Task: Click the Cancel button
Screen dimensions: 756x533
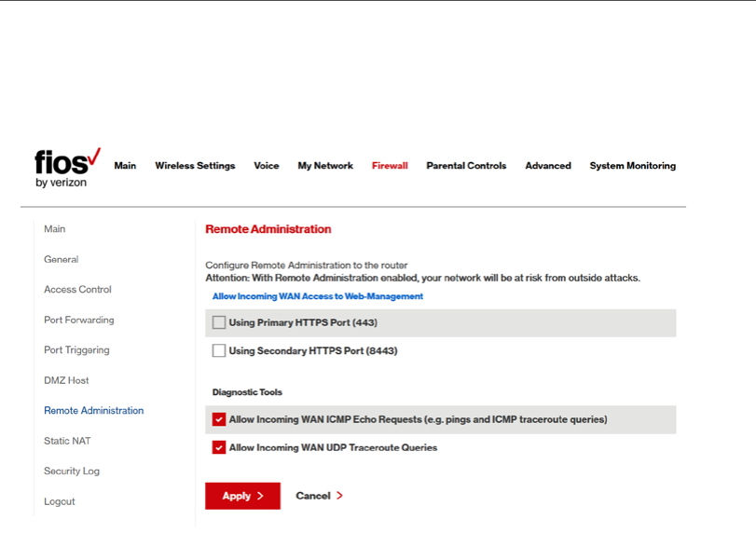Action: click(x=319, y=496)
